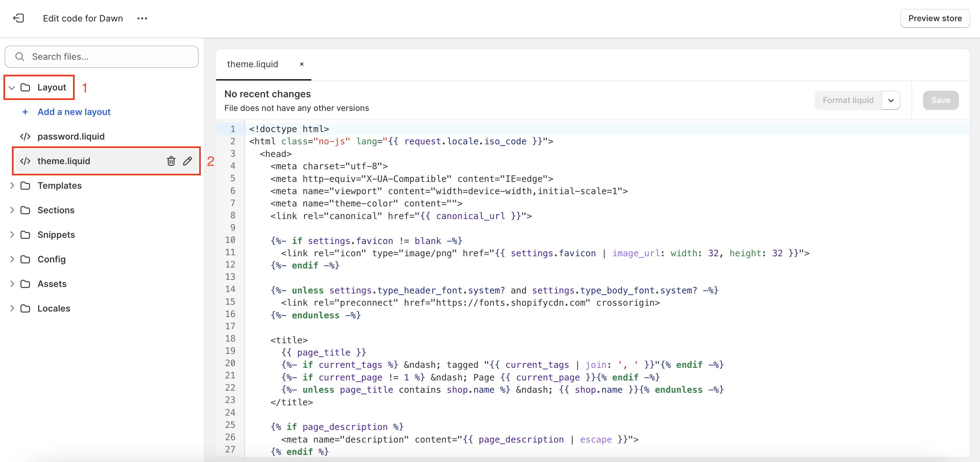Click the Locales folder label
Viewport: 980px width, 462px height.
click(x=54, y=308)
